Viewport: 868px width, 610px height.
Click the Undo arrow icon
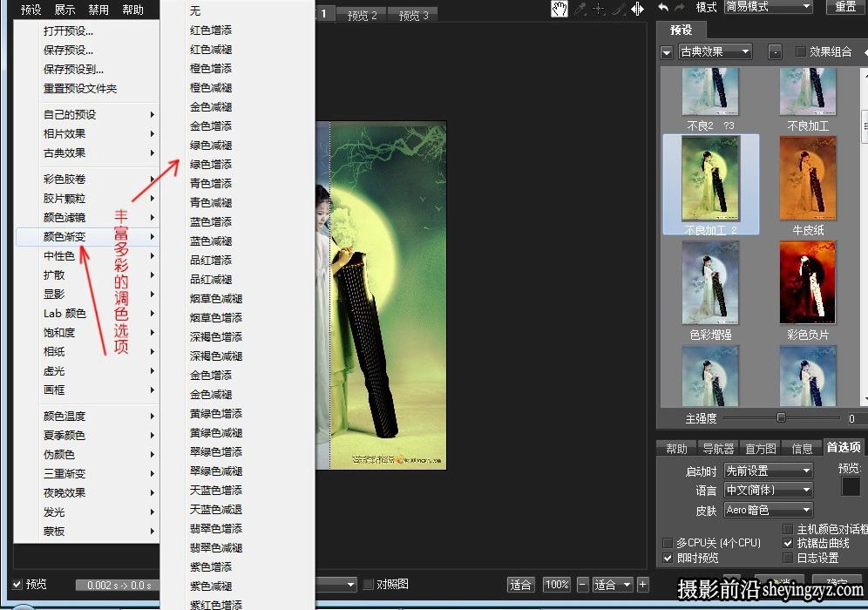(x=663, y=7)
